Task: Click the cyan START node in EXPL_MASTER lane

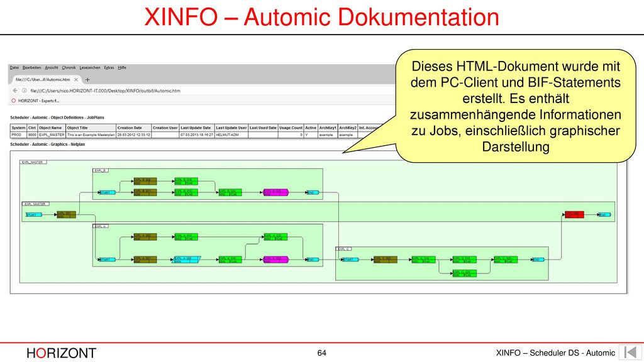Action: (34, 215)
